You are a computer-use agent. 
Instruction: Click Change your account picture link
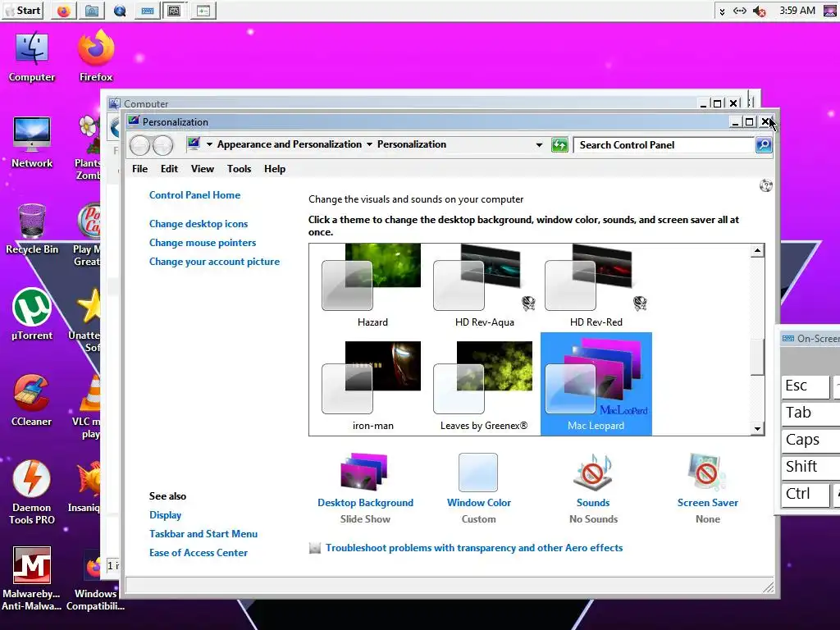click(214, 262)
